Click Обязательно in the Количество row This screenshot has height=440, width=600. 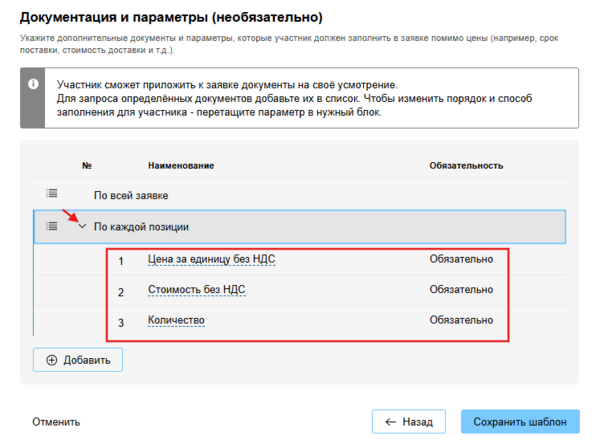point(461,320)
